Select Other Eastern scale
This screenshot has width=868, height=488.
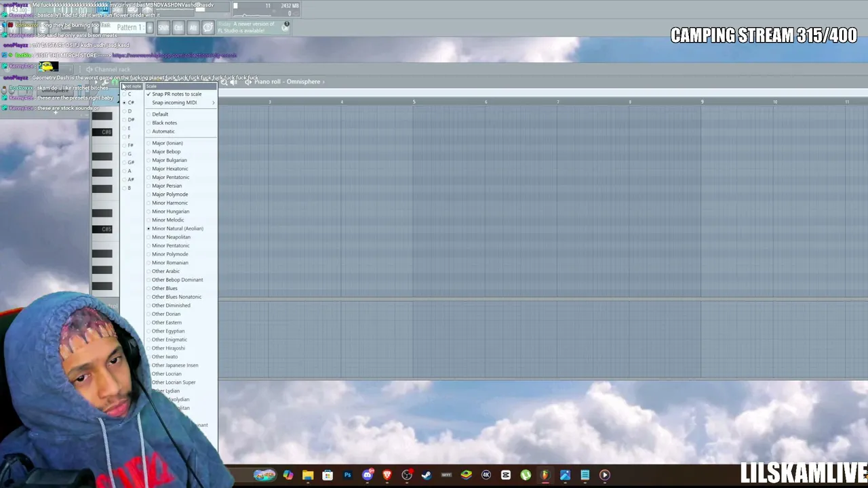(181, 323)
